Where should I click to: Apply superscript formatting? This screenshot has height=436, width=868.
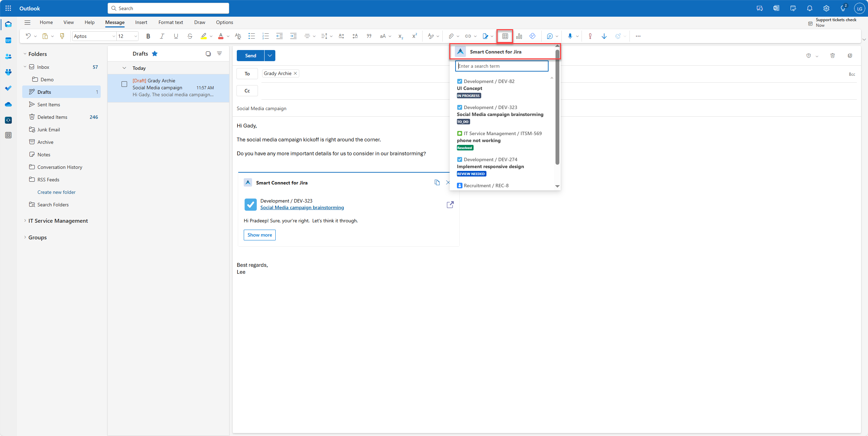coord(415,36)
